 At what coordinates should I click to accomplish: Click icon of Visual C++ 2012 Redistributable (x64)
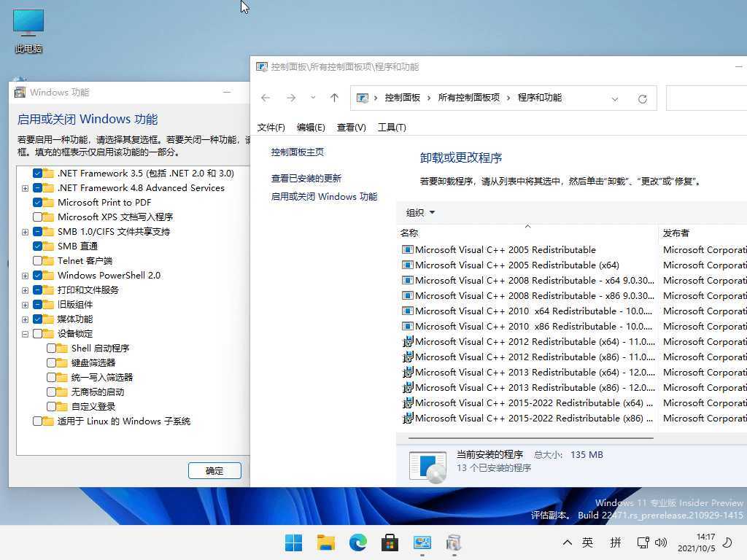(407, 341)
